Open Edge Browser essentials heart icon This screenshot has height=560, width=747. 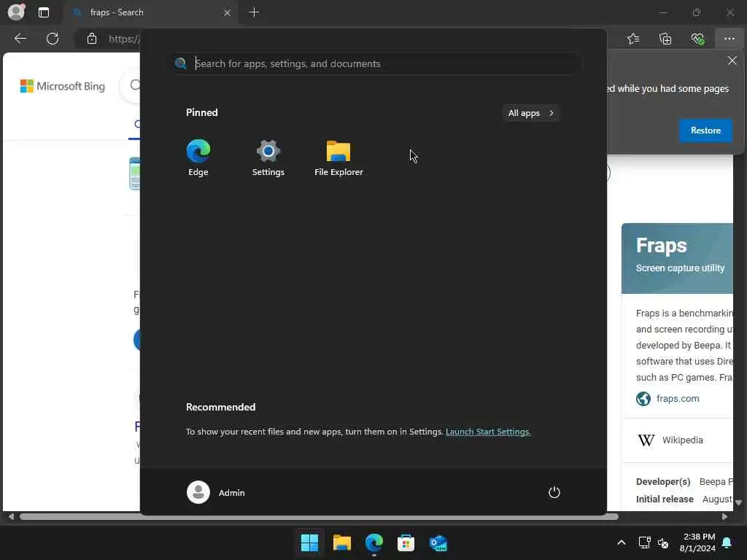click(698, 39)
